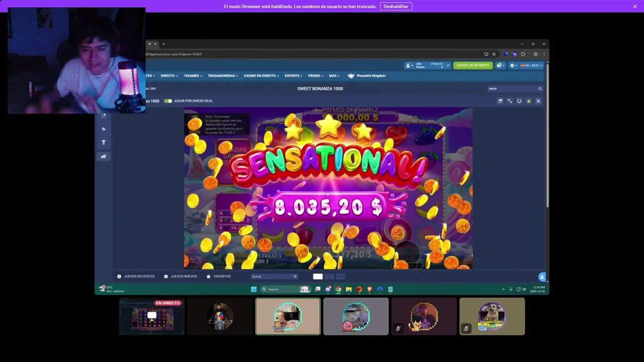Click Windows taskbar Search box

(x=285, y=289)
